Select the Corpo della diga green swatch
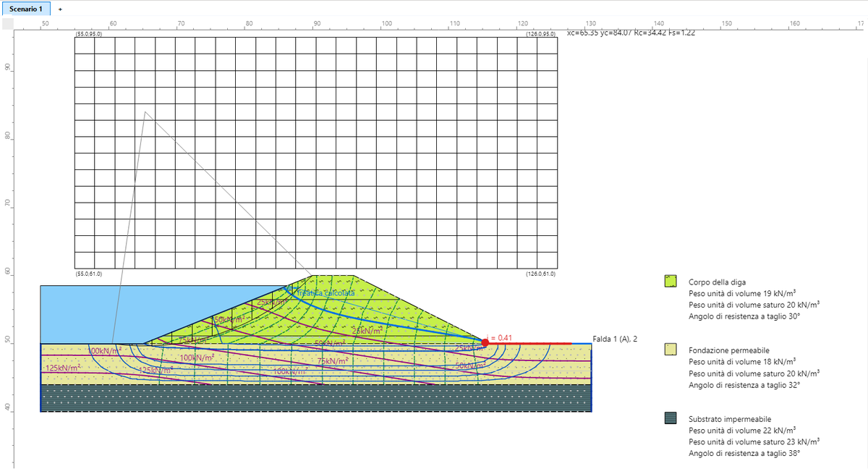 pyautogui.click(x=671, y=282)
